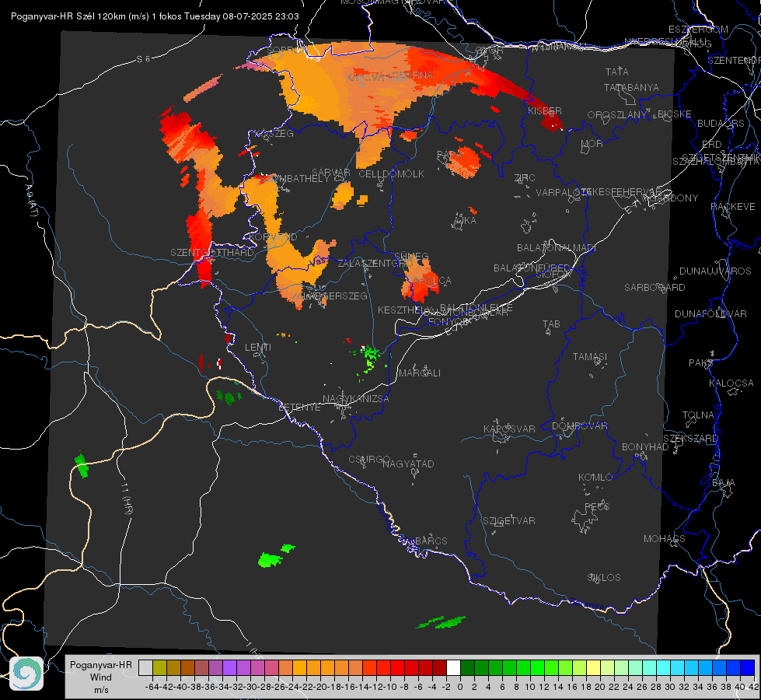The image size is (761, 700).
Task: Pick the pale yellow swatch above 18 m/s
Action: [x=594, y=667]
